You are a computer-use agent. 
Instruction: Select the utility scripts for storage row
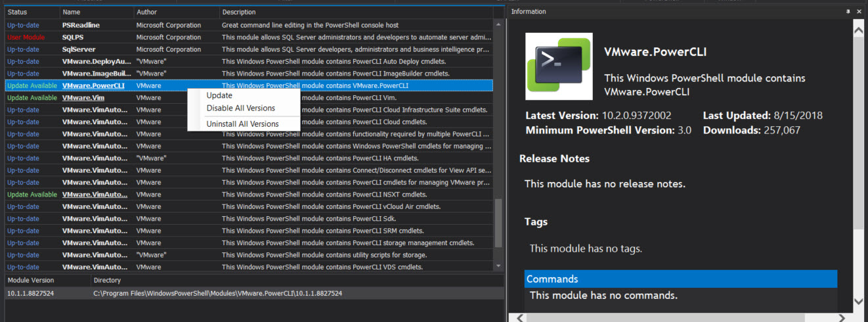tap(249, 255)
